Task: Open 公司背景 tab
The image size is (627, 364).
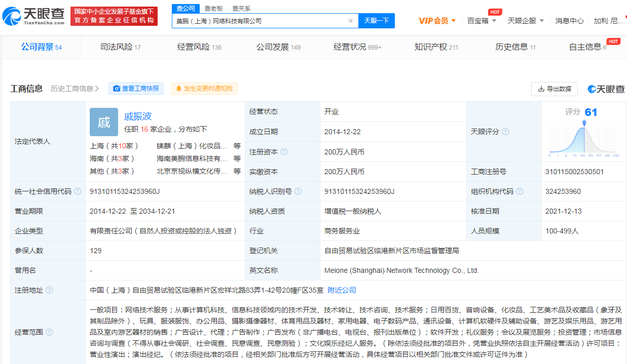Action: [42, 47]
